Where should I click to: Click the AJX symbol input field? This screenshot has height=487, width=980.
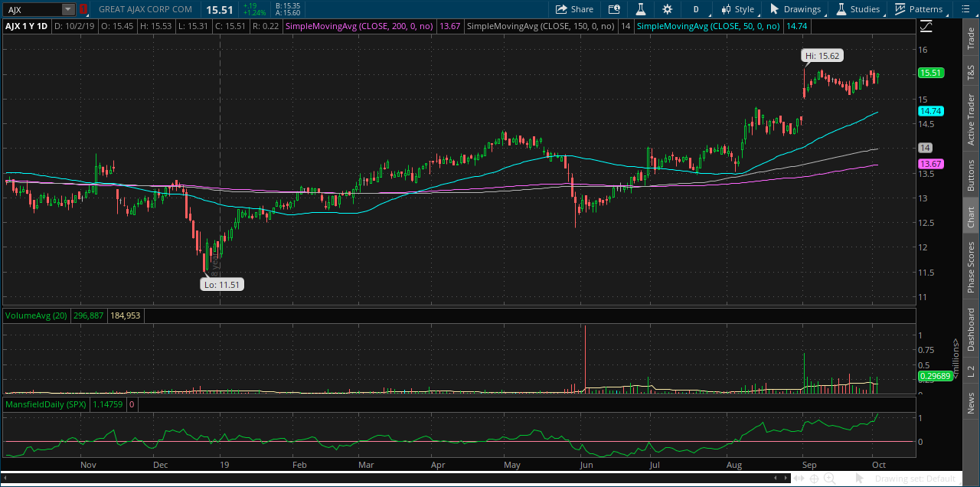[32, 9]
